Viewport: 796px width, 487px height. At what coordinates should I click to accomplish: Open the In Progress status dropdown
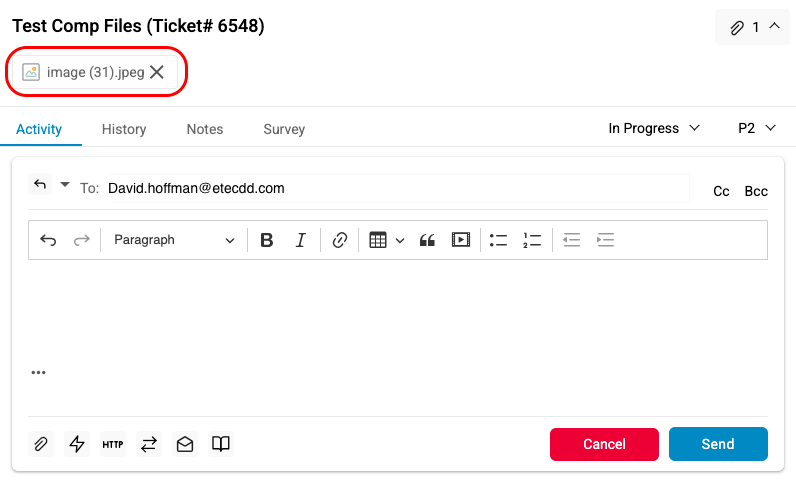[x=655, y=128]
